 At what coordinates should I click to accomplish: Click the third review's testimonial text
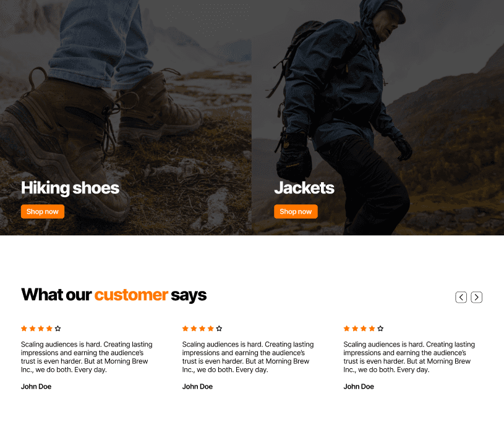(x=409, y=357)
